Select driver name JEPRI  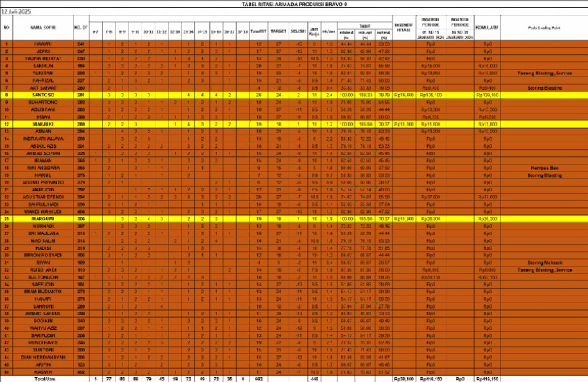[x=43, y=51]
